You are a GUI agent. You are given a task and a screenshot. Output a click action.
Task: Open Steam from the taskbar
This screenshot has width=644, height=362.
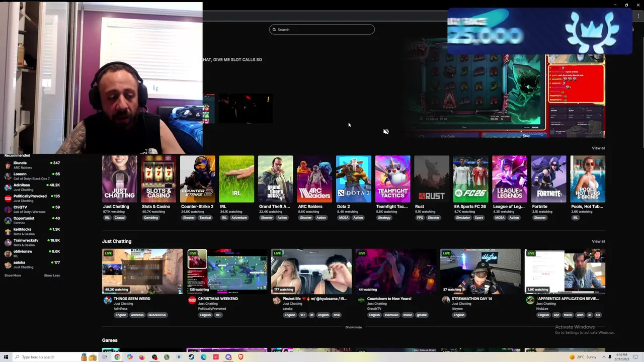click(x=191, y=357)
